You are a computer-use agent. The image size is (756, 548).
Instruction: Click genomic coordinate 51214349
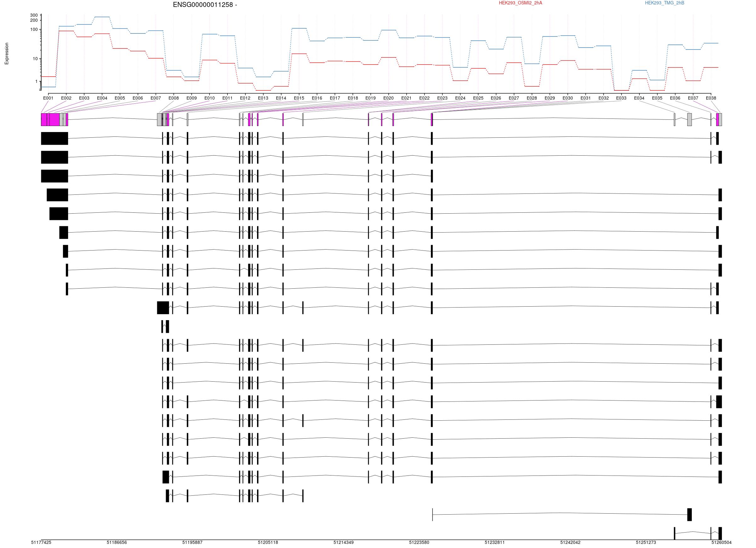[343, 542]
